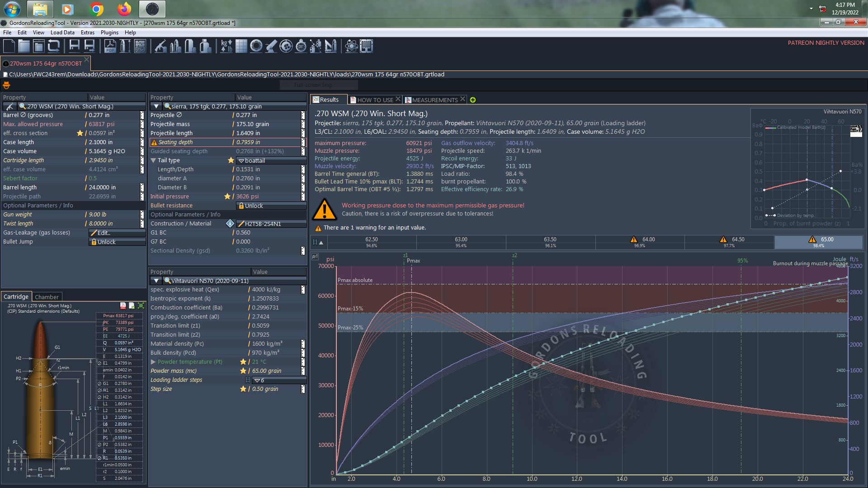Open Firefox from the taskbar

pyautogui.click(x=124, y=9)
